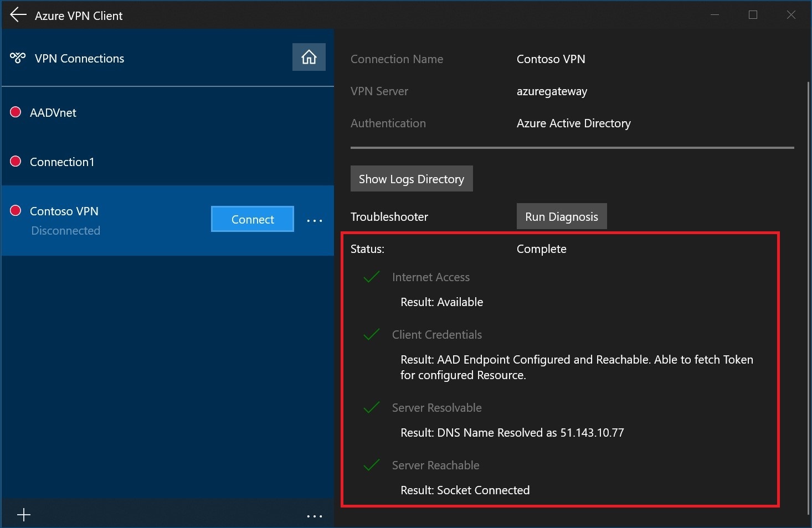This screenshot has height=528, width=812.
Task: Open the Home icon button
Action: (309, 57)
